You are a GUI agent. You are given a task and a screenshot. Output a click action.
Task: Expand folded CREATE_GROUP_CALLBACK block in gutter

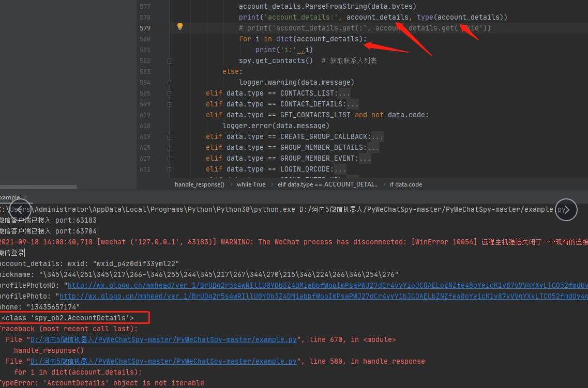(170, 136)
